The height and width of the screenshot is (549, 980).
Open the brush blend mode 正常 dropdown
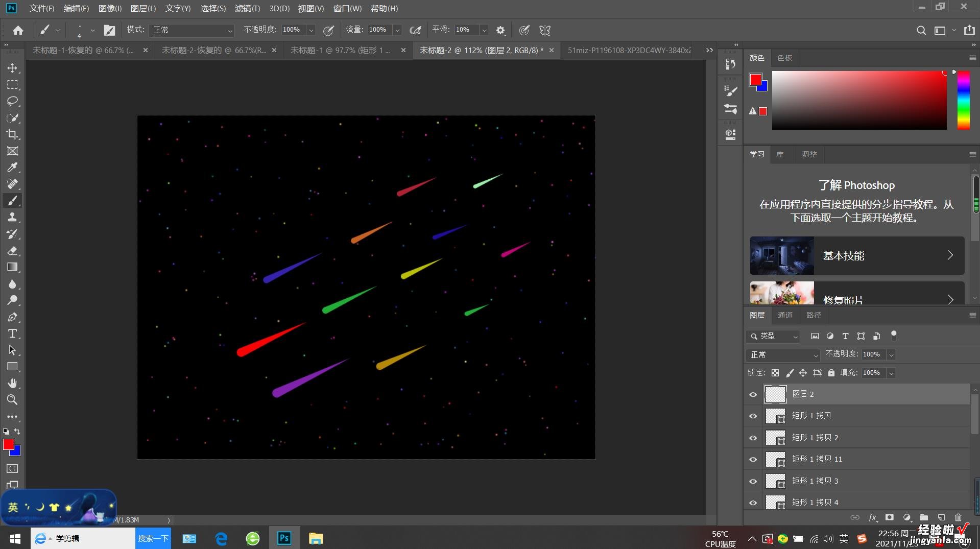(192, 30)
